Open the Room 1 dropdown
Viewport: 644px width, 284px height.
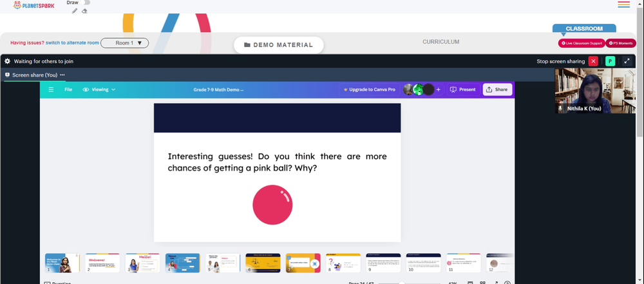pyautogui.click(x=124, y=43)
